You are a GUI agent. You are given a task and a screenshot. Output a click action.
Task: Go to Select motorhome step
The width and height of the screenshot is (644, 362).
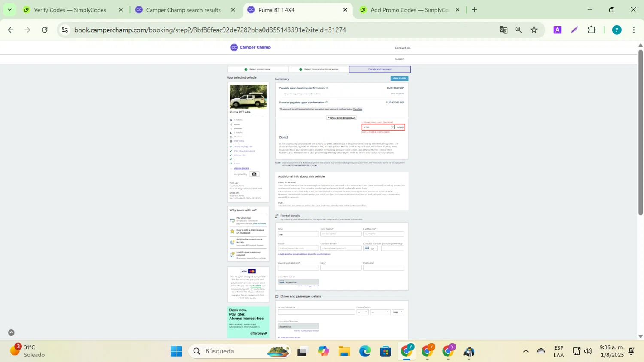258,69
